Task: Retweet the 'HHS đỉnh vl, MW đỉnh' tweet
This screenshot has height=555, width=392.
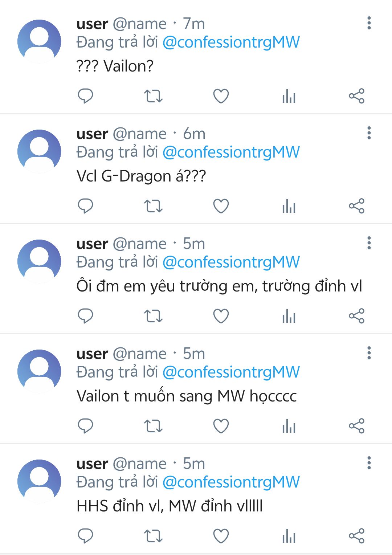Action: pyautogui.click(x=153, y=536)
